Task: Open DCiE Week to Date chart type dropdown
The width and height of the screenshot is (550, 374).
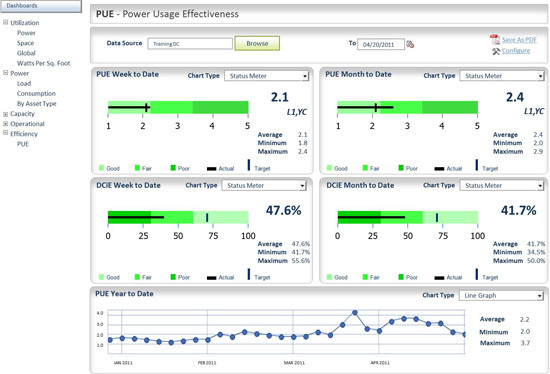Action: (264, 186)
